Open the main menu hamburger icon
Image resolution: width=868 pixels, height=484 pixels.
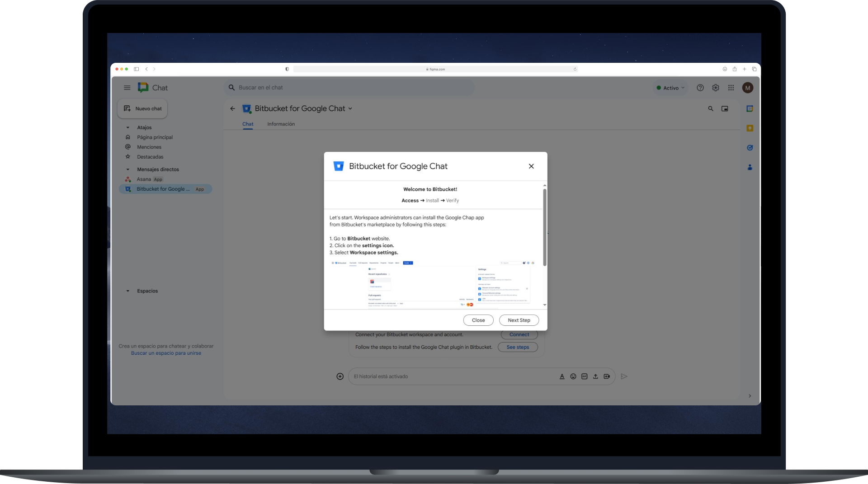pos(127,88)
